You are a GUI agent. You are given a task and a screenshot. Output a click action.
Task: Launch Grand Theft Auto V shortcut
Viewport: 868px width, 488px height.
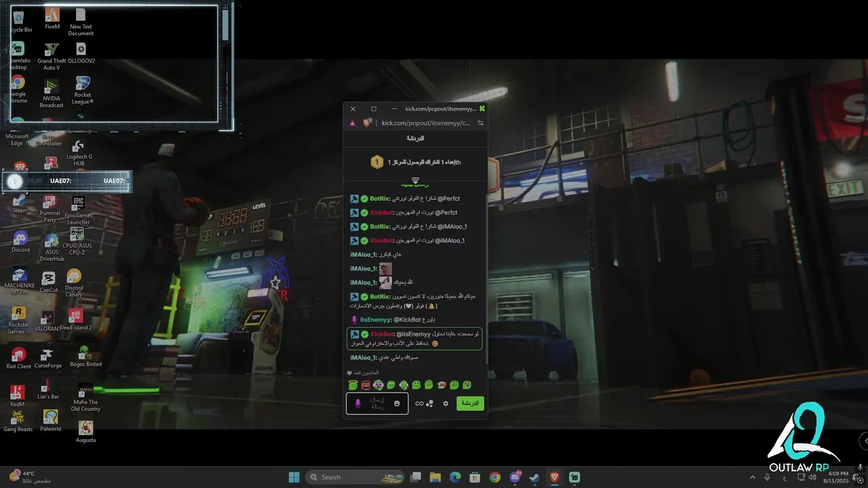pyautogui.click(x=52, y=56)
